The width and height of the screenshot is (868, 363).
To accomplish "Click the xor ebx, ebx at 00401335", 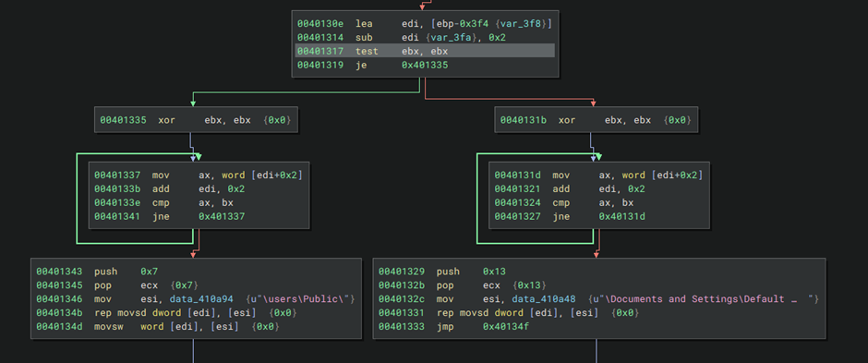I will point(197,119).
